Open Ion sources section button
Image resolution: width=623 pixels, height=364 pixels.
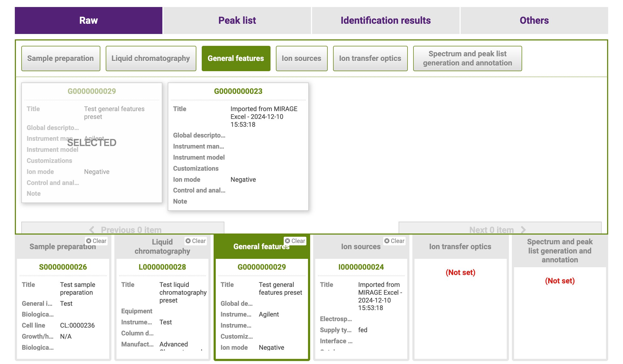tap(302, 59)
